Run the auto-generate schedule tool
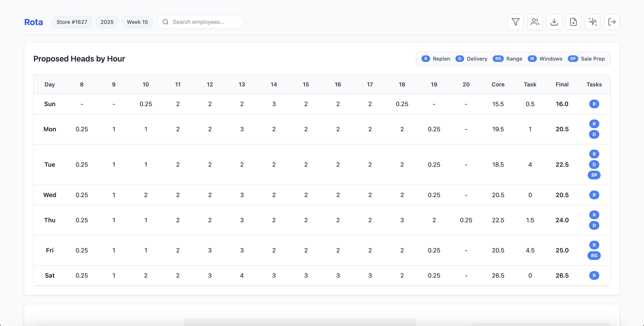The image size is (644, 326). point(593,22)
